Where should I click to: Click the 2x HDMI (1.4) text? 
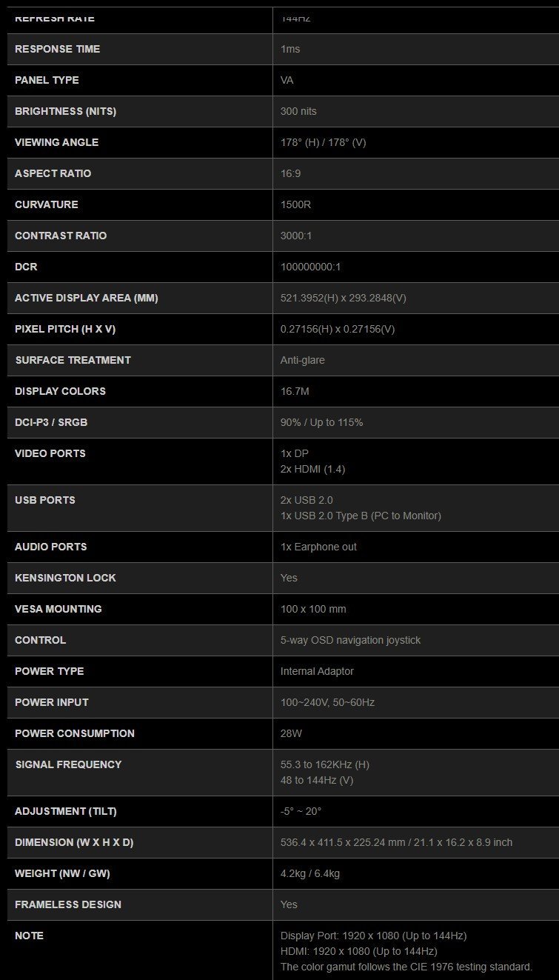[x=312, y=469]
